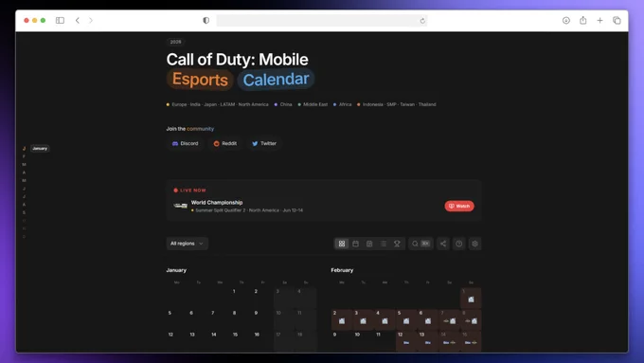Reload the page with the refresh icon
The height and width of the screenshot is (363, 644).
coord(422,21)
